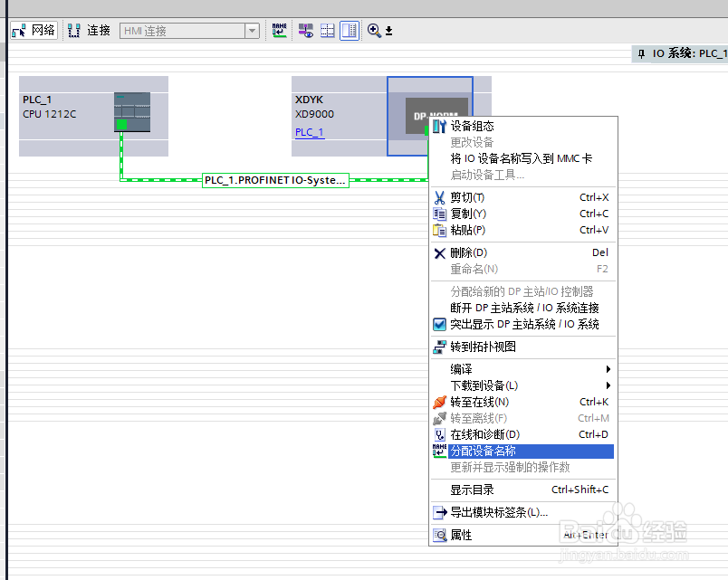Click the zoom magnifier icon

click(x=374, y=31)
